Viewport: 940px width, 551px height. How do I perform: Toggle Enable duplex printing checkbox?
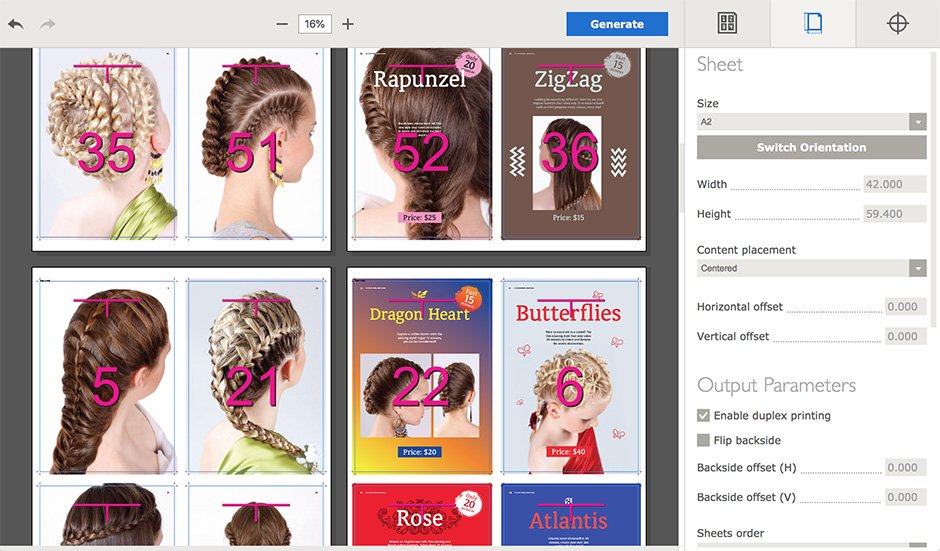[x=703, y=415]
